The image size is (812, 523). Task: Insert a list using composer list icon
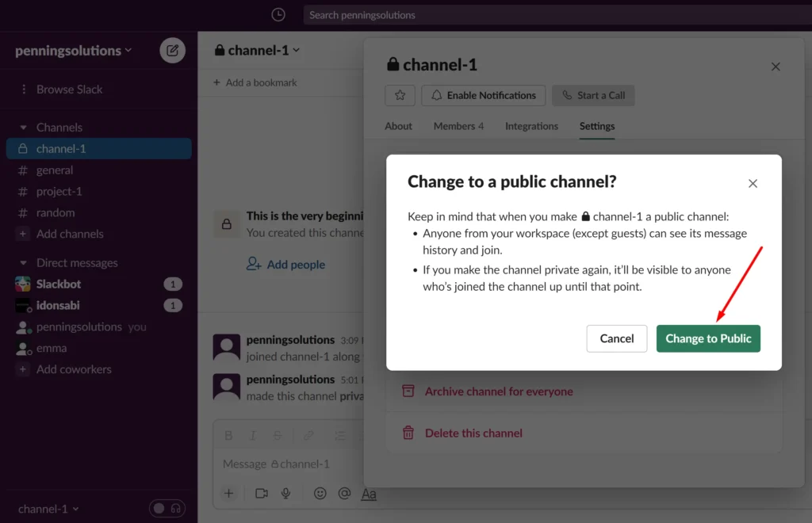click(339, 436)
